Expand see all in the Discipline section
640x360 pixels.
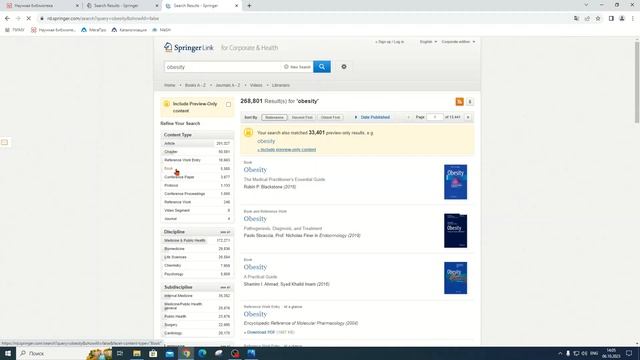click(x=225, y=232)
